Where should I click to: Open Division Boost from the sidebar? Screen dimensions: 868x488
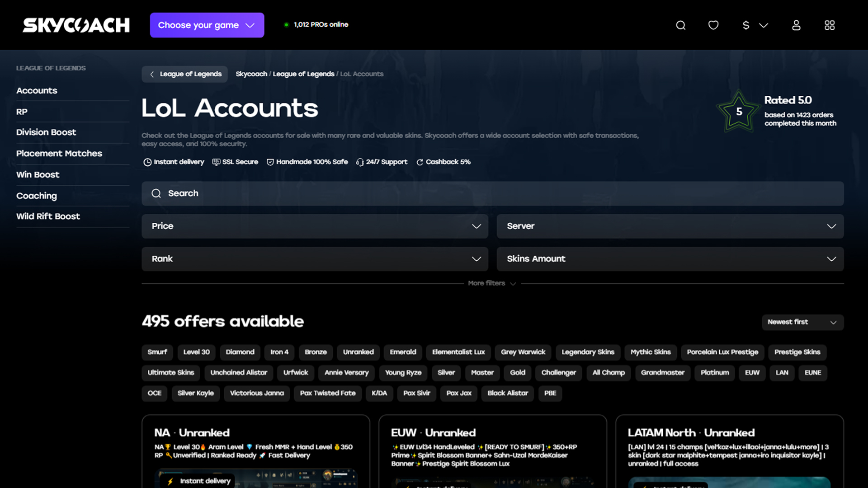coord(46,132)
